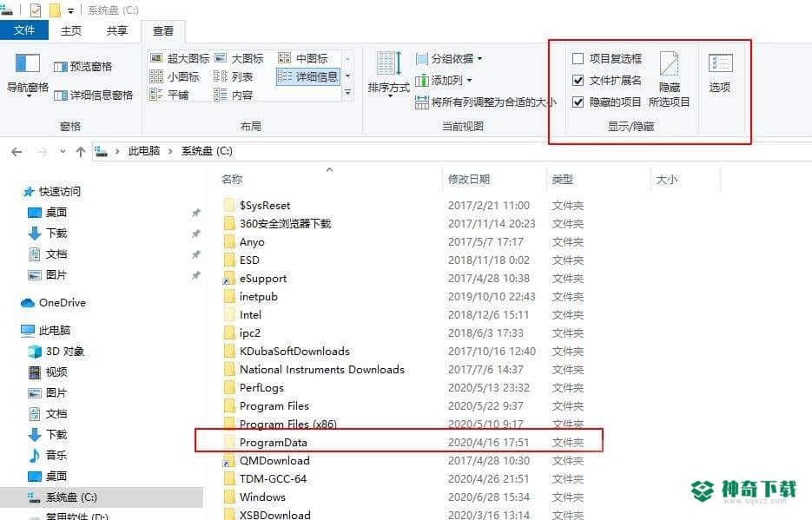Expand the layout gallery more arrow
Screen dimensions: 812x520
(348, 93)
